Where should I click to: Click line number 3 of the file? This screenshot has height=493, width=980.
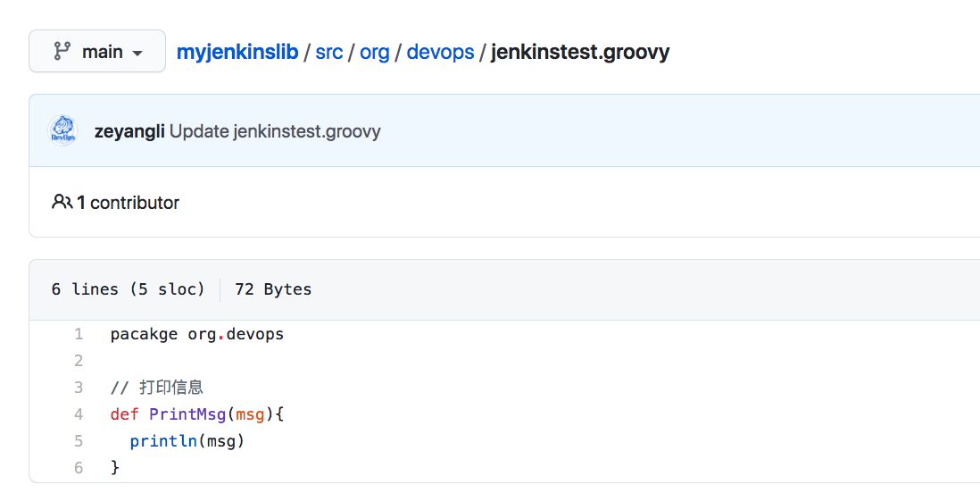(x=79, y=388)
